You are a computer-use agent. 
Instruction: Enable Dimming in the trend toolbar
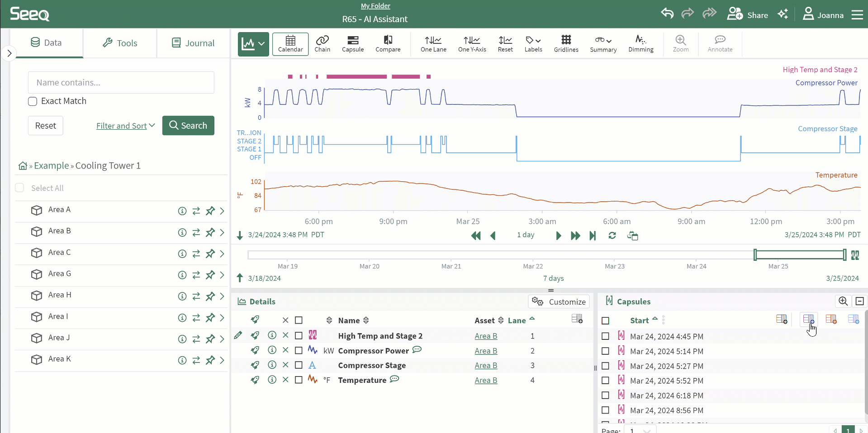[x=640, y=44]
